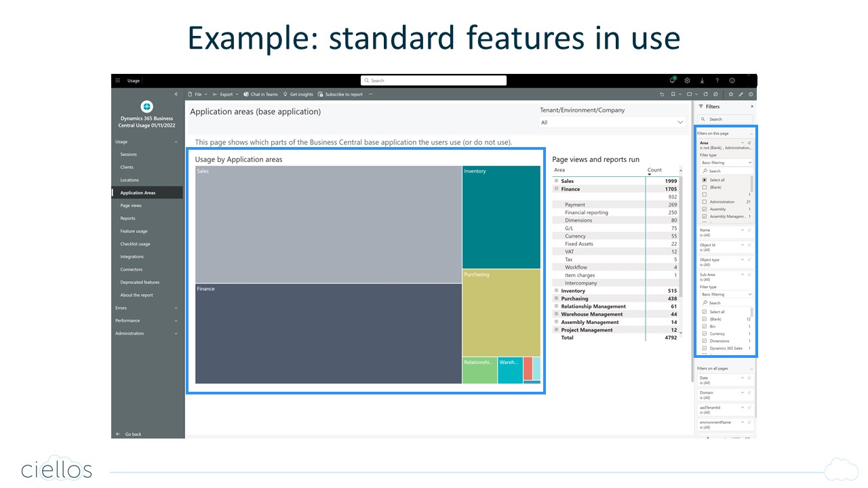
Task: Click the Filters pane Search field
Action: (726, 119)
